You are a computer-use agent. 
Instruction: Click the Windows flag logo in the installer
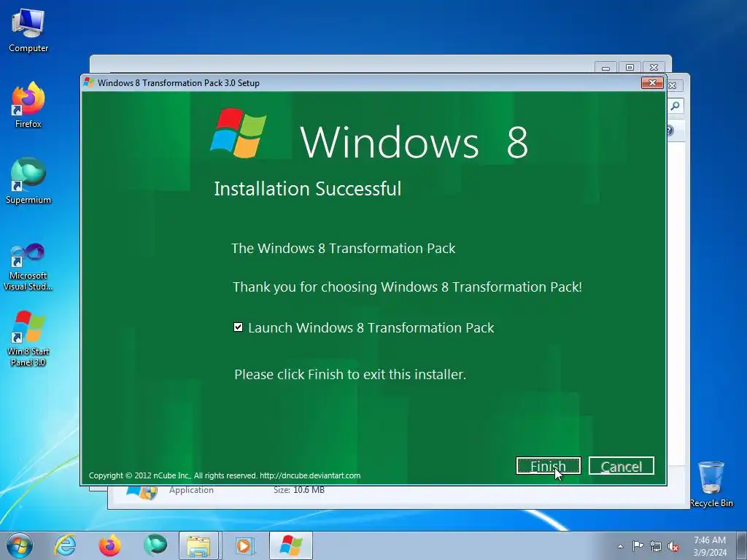click(x=239, y=133)
